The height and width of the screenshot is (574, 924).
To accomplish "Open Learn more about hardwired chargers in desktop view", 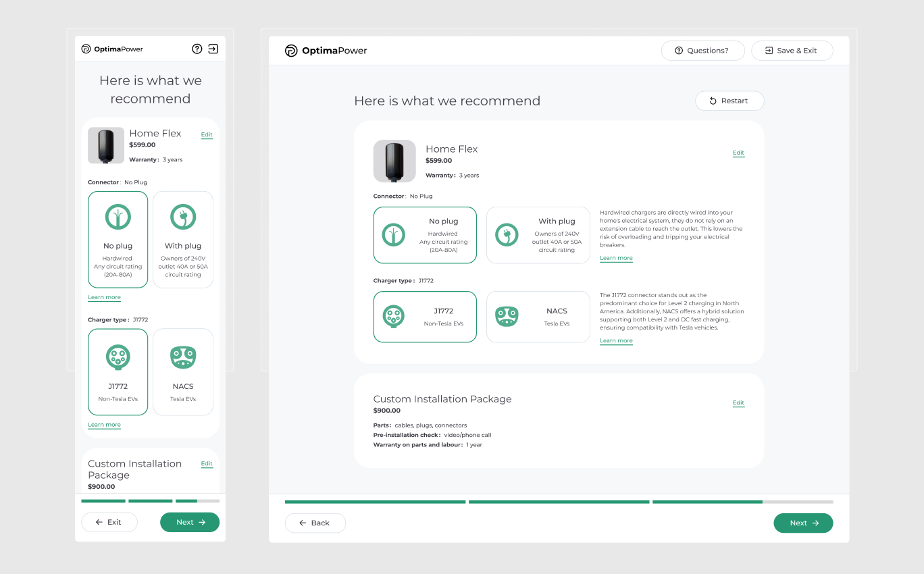I will (616, 258).
